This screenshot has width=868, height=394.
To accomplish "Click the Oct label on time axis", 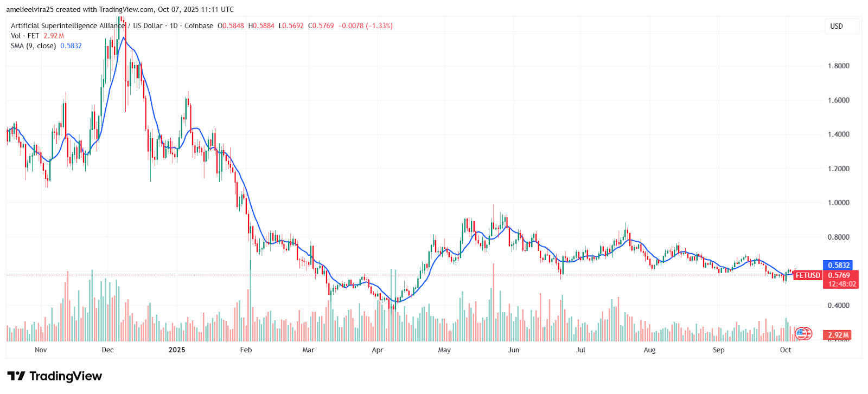I will coord(785,350).
